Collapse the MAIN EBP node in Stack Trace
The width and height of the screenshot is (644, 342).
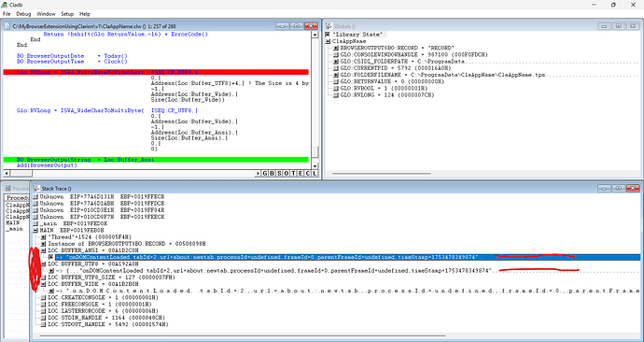click(35, 231)
